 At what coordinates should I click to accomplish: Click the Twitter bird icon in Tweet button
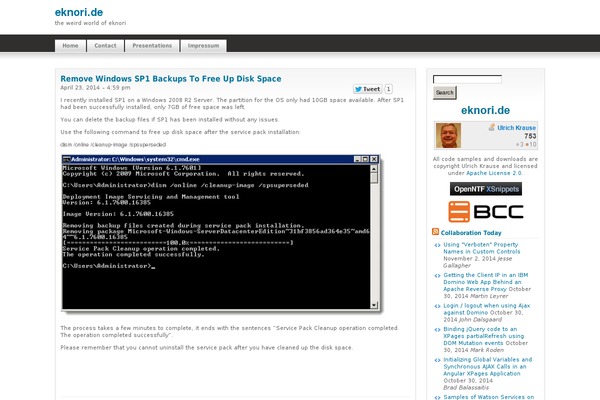pos(358,89)
